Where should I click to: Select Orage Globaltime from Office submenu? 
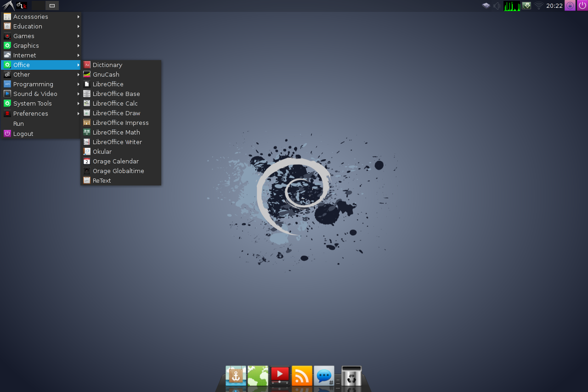121,171
